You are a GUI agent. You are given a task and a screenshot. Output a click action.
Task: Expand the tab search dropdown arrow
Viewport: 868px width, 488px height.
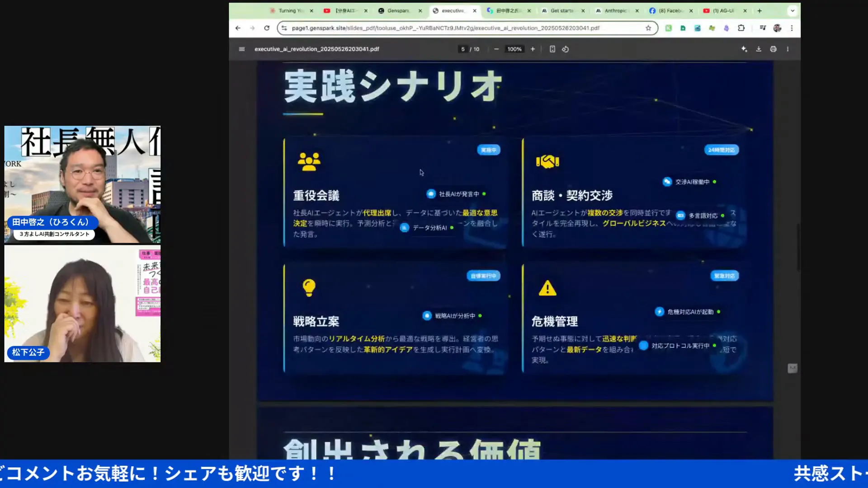tap(793, 11)
